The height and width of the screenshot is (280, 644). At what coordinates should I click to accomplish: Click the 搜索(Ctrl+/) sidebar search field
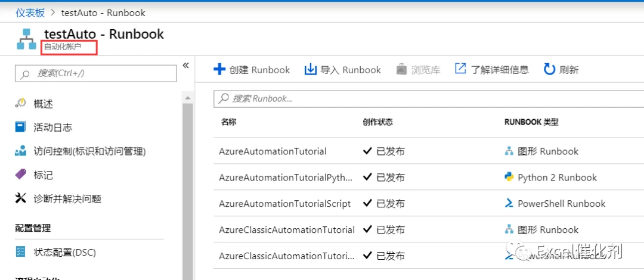click(x=95, y=73)
